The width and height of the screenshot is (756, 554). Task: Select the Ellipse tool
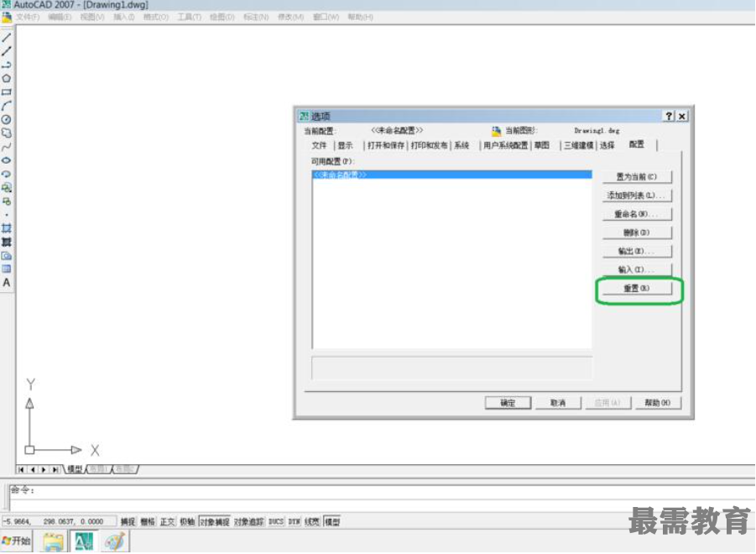pyautogui.click(x=7, y=160)
